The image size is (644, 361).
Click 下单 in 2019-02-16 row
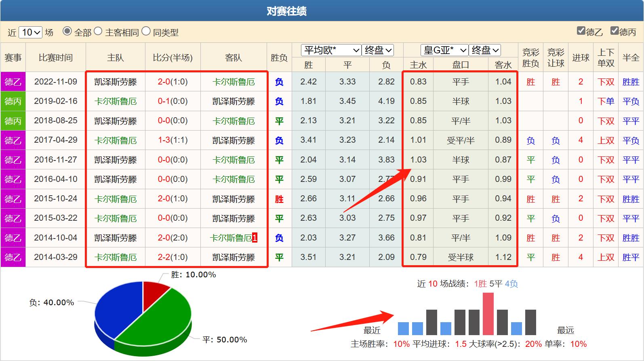tap(606, 101)
